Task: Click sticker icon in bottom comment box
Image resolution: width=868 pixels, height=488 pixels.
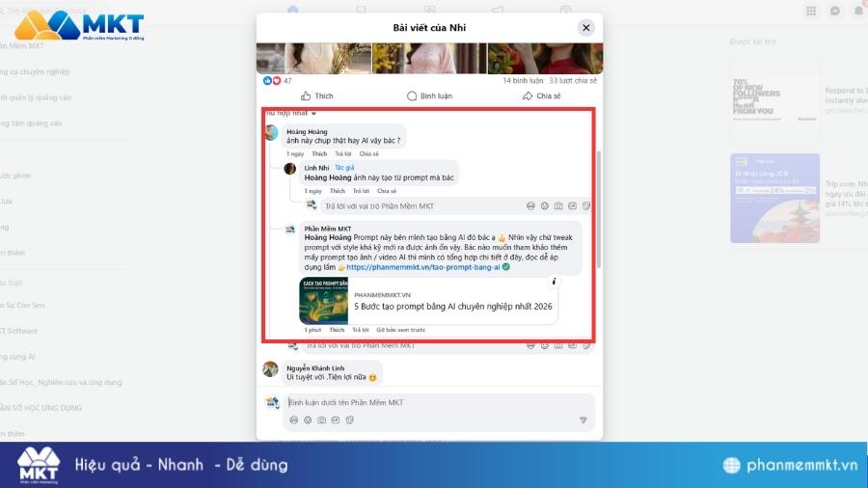Action: pos(349,420)
